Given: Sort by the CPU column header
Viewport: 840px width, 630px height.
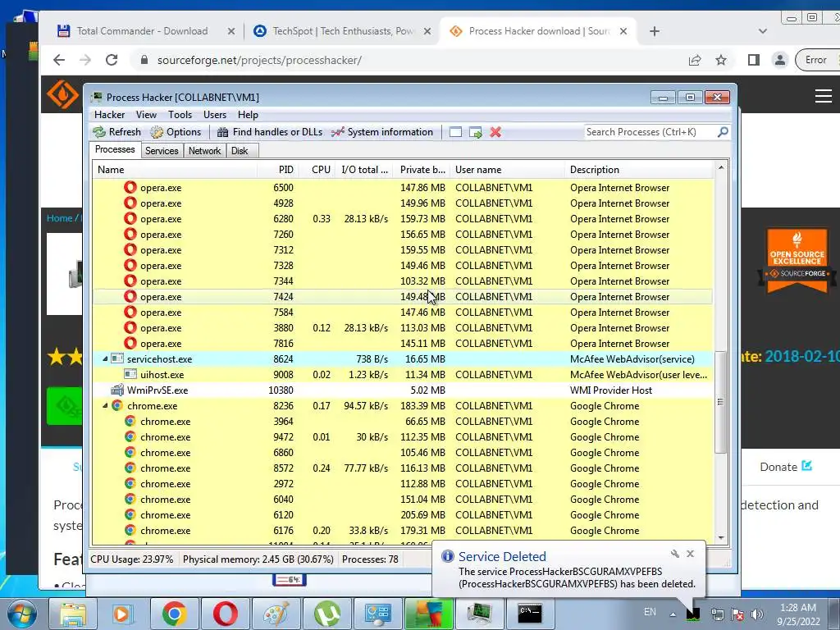Looking at the screenshot, I should [x=319, y=169].
